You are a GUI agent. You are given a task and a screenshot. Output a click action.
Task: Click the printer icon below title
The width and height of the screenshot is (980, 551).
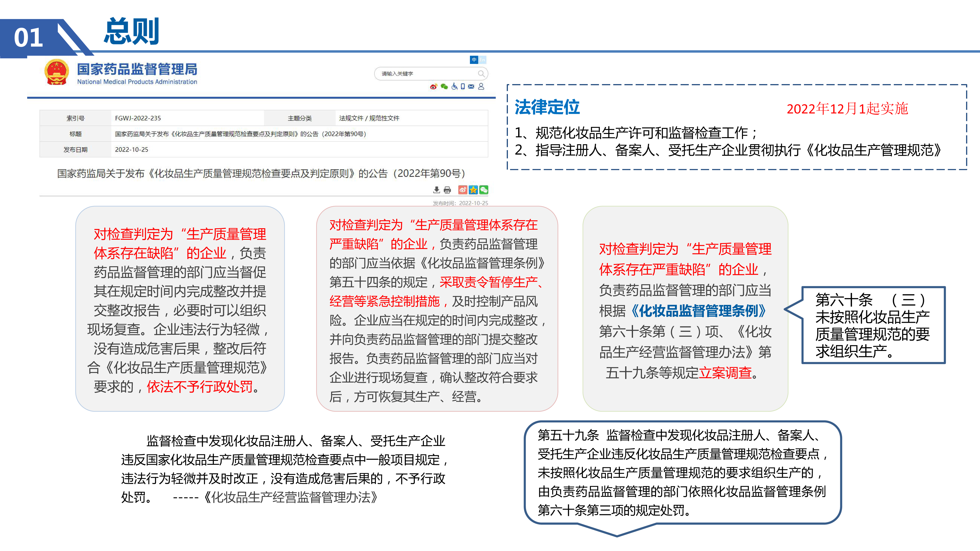point(447,190)
